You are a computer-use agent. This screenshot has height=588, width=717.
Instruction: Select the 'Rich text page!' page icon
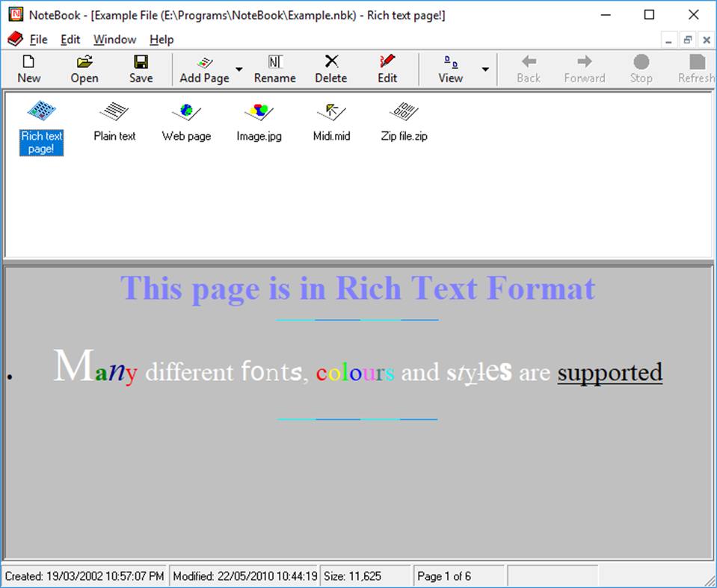(41, 128)
